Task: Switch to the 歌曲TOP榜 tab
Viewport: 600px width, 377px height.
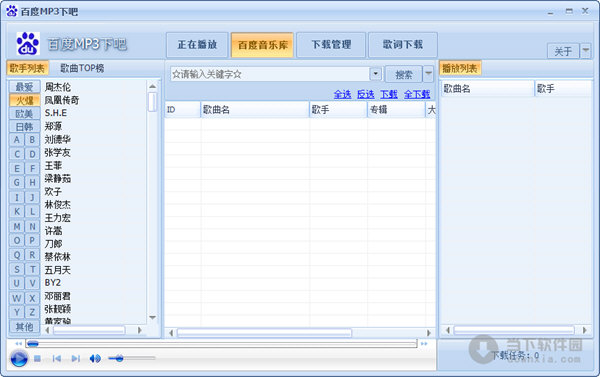Action: pos(82,68)
